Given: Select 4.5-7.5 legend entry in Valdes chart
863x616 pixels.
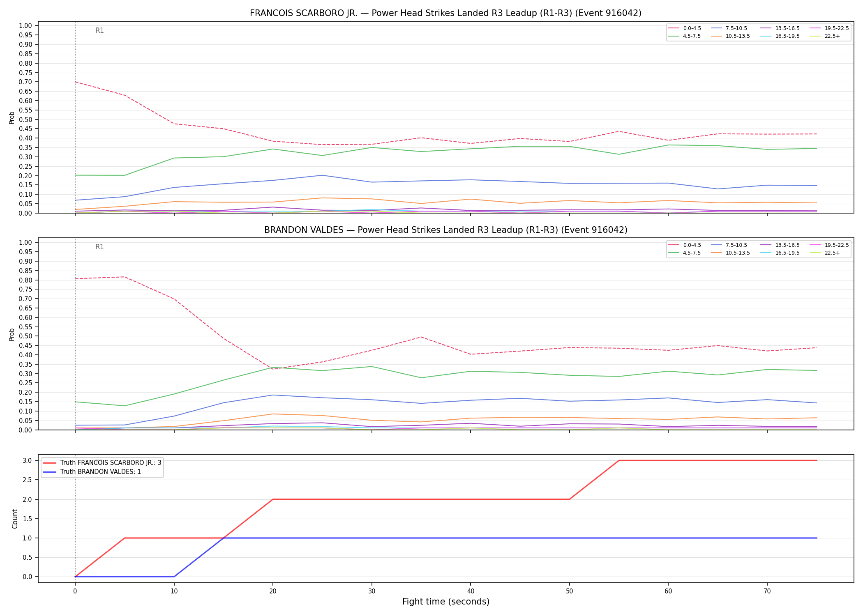Looking at the screenshot, I should point(685,253).
